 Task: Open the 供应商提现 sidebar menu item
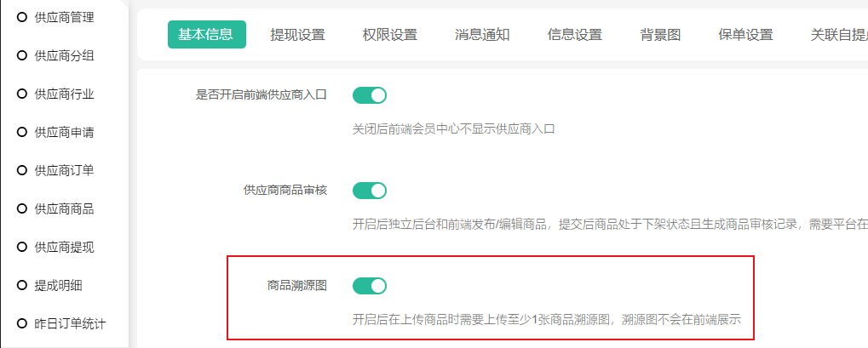[x=64, y=247]
